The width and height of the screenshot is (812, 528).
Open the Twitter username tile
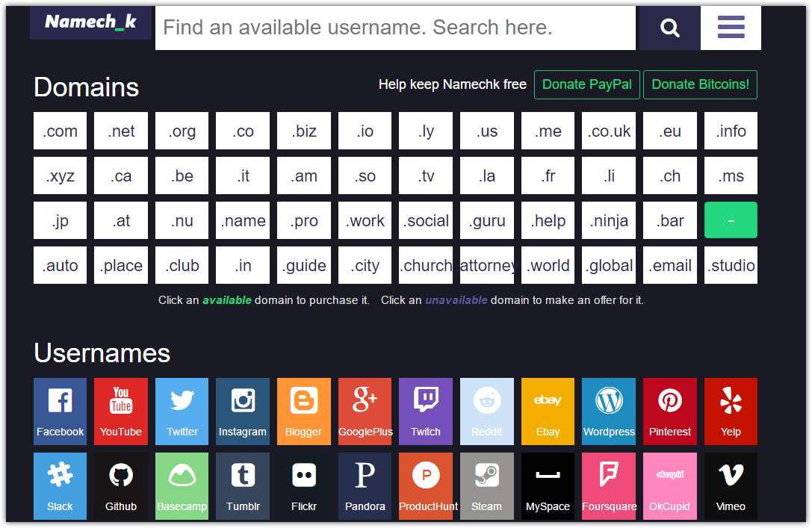point(182,411)
